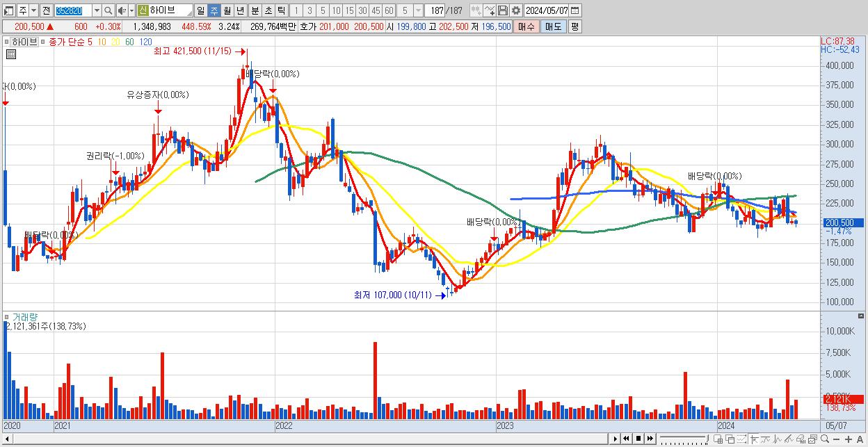Click the minus zoom out icon
Screen dimensions: 868x447
coord(836,439)
